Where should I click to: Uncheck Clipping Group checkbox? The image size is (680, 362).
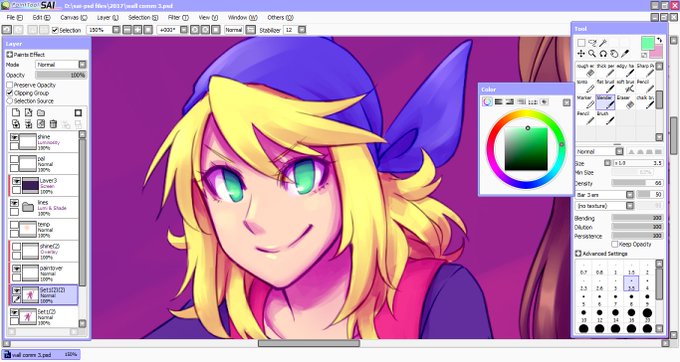(x=10, y=93)
